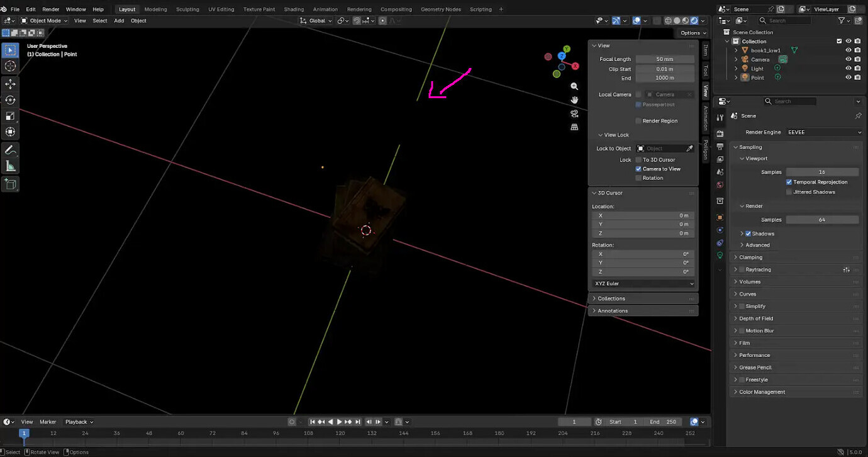Open the Render menu

(x=51, y=9)
